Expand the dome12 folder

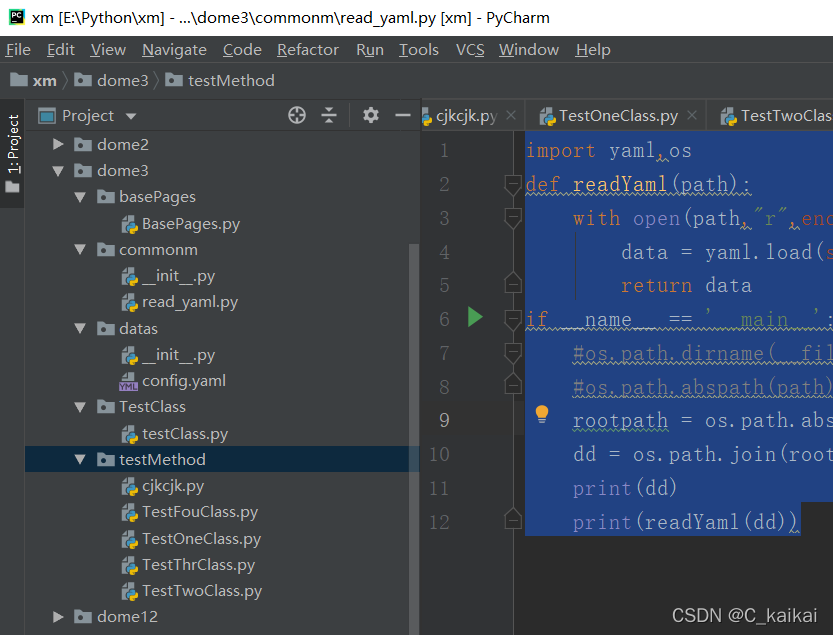pyautogui.click(x=58, y=616)
